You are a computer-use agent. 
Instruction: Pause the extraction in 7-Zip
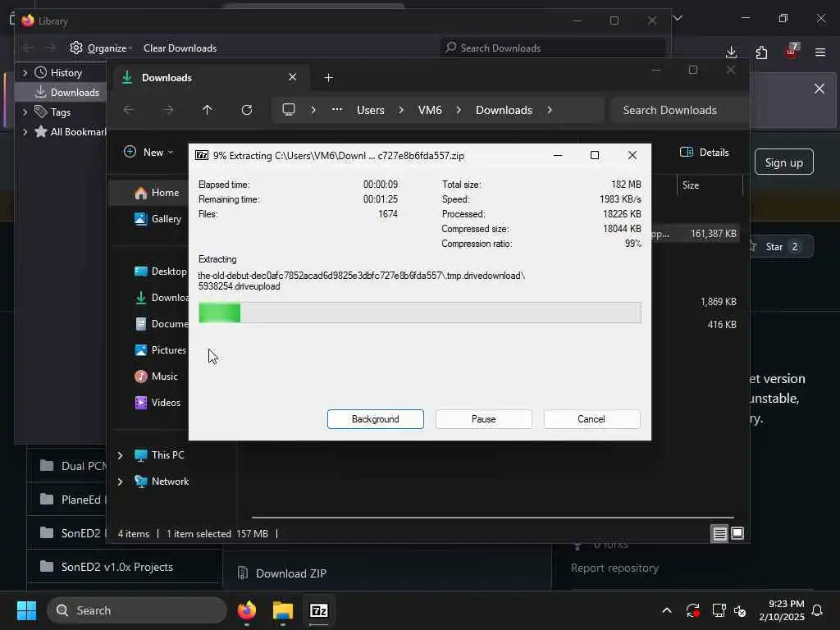(x=483, y=419)
